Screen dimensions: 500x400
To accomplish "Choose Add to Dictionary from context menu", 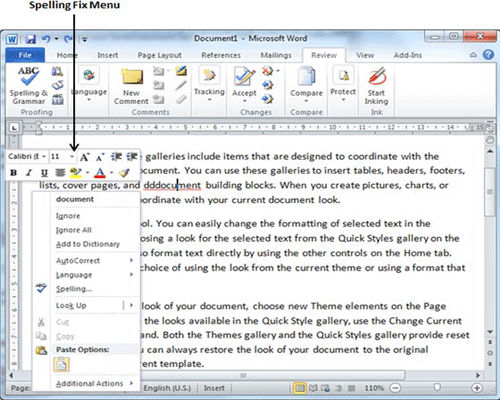I will (x=88, y=244).
